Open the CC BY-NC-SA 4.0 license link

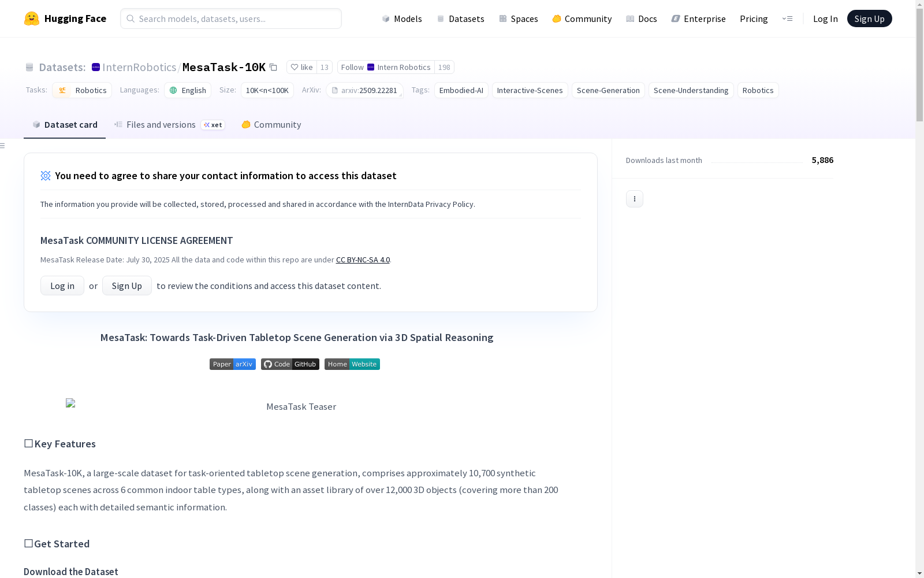[x=363, y=260]
